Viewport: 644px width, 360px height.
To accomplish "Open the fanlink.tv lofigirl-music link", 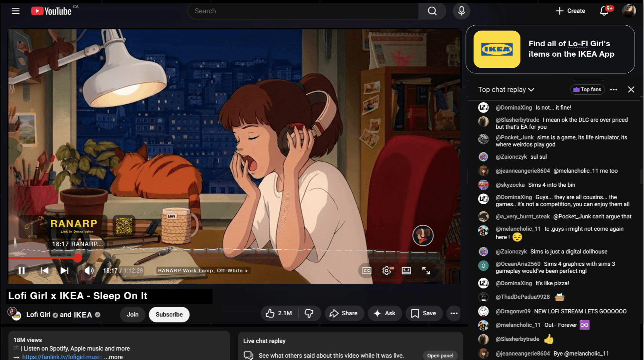I will 62,357.
